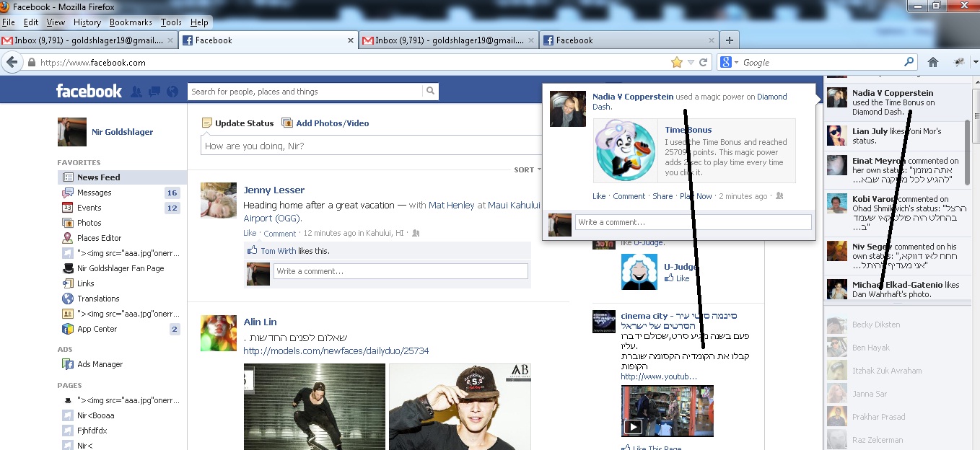Open the Bookmarks menu
Image resolution: width=980 pixels, height=450 pixels.
click(131, 22)
